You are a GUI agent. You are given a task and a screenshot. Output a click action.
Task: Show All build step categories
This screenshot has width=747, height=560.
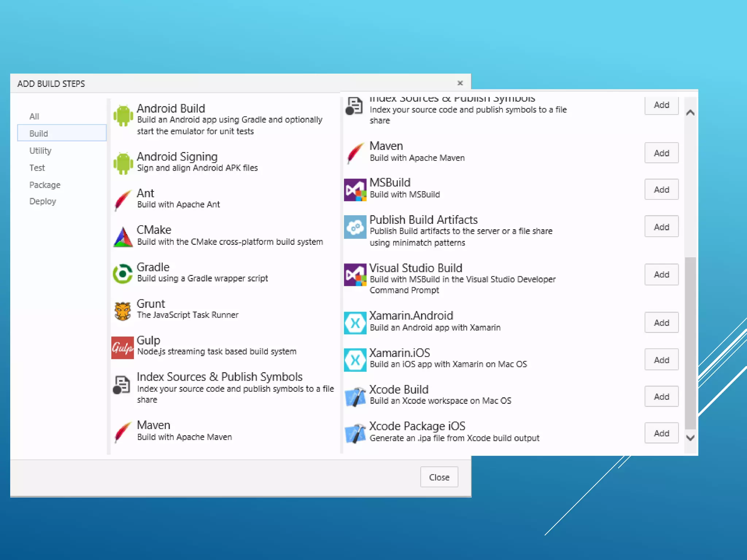[x=34, y=116]
